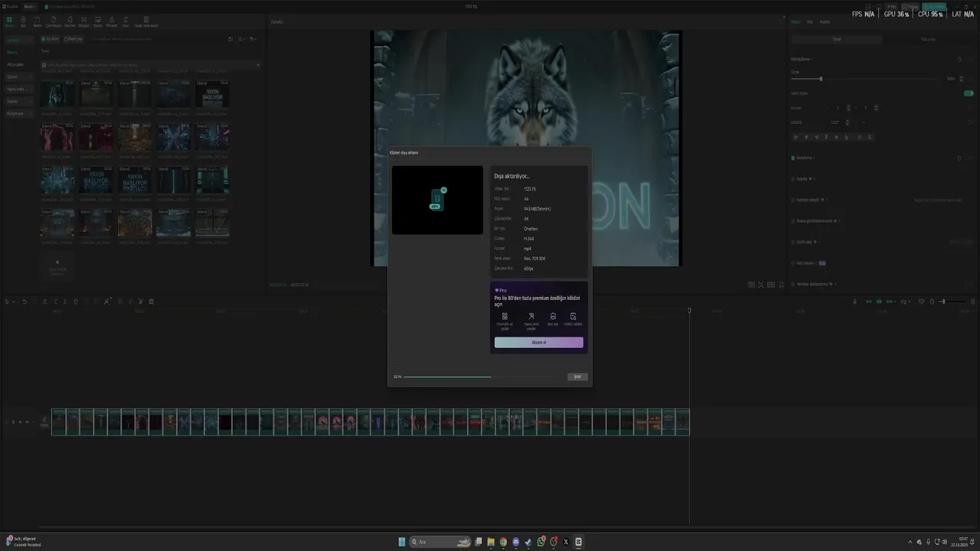Open Google Chrome from the taskbar
This screenshot has height=551, width=980.
coord(503,542)
